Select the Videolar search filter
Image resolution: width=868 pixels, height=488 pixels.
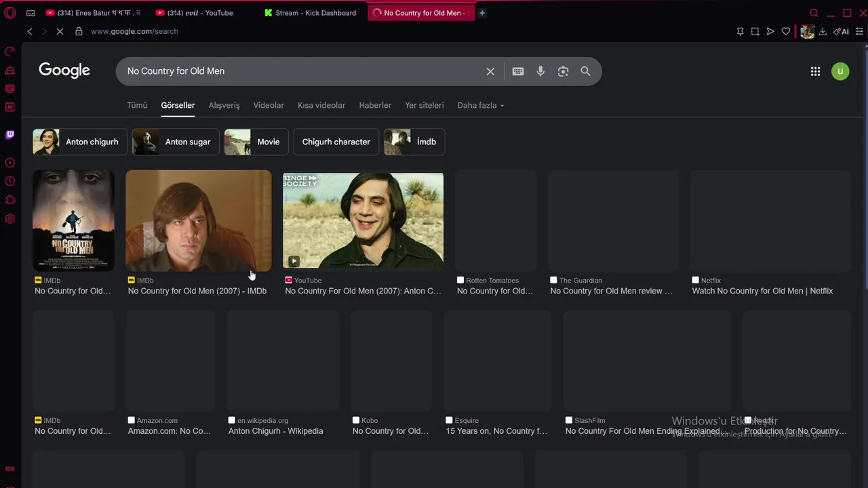pos(269,105)
